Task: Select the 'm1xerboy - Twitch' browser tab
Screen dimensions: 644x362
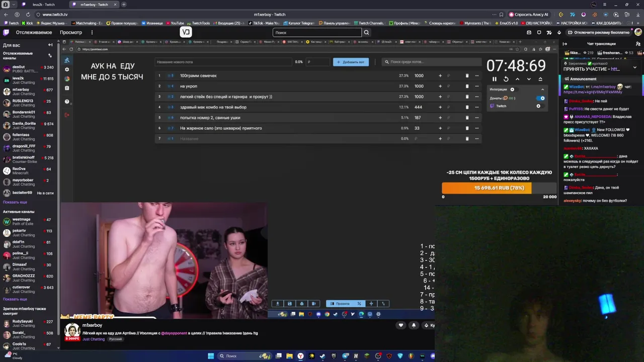Action: pyautogui.click(x=94, y=5)
